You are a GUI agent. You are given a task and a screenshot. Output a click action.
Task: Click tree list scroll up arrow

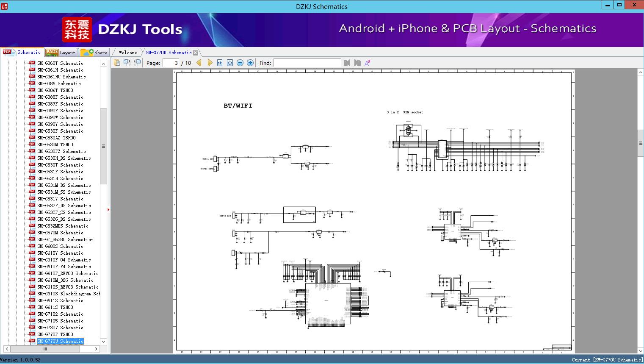coord(103,64)
